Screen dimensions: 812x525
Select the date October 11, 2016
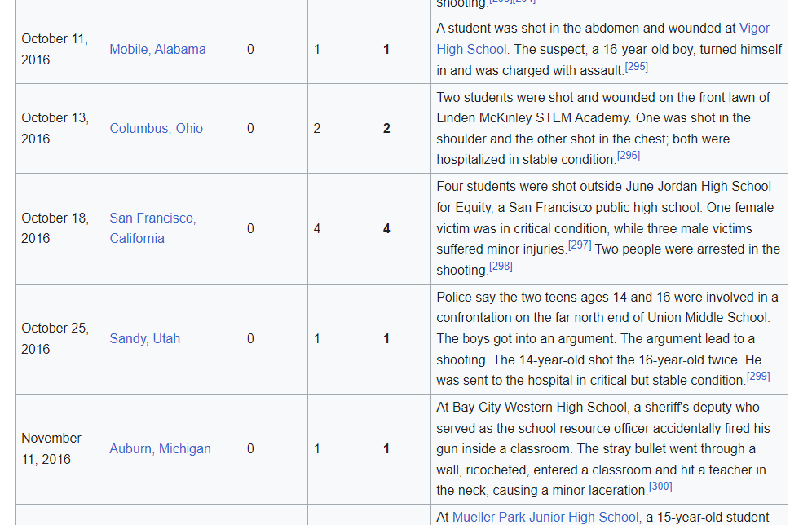coord(55,49)
